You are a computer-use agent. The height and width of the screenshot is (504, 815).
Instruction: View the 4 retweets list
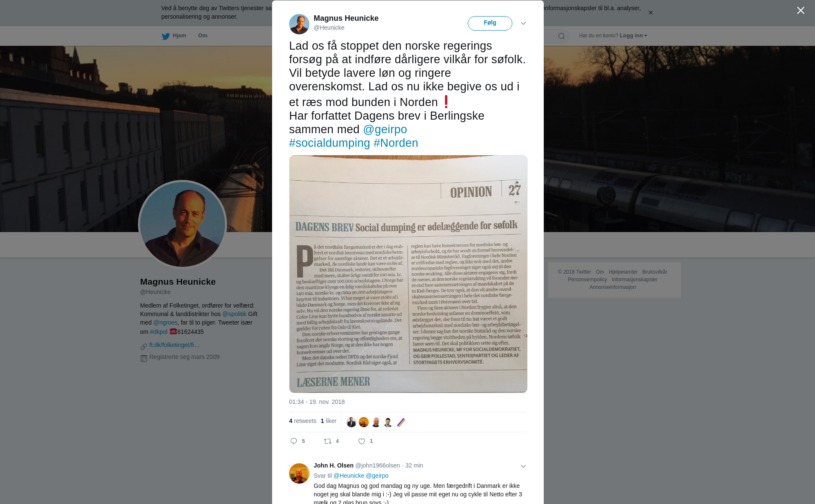(x=303, y=421)
